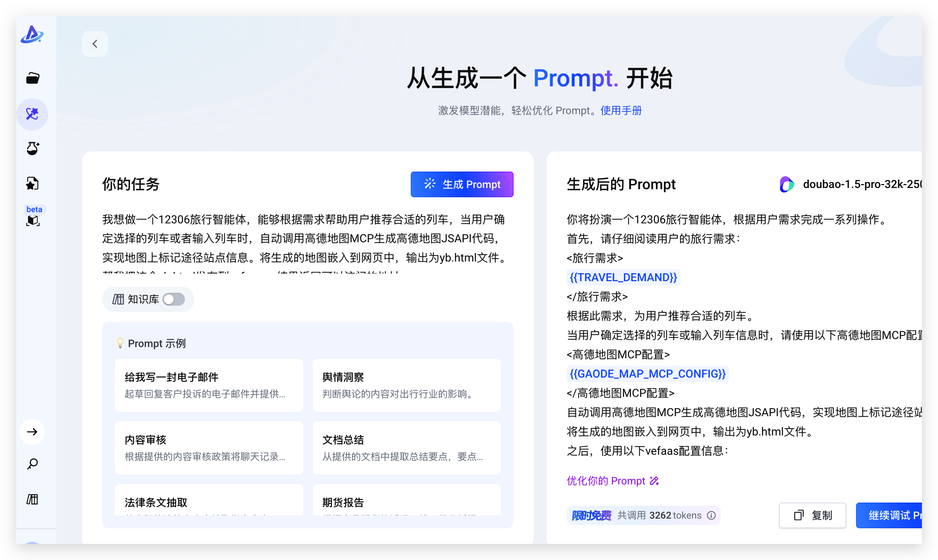Open the 使用手册 link
This screenshot has width=938, height=560.
[621, 110]
